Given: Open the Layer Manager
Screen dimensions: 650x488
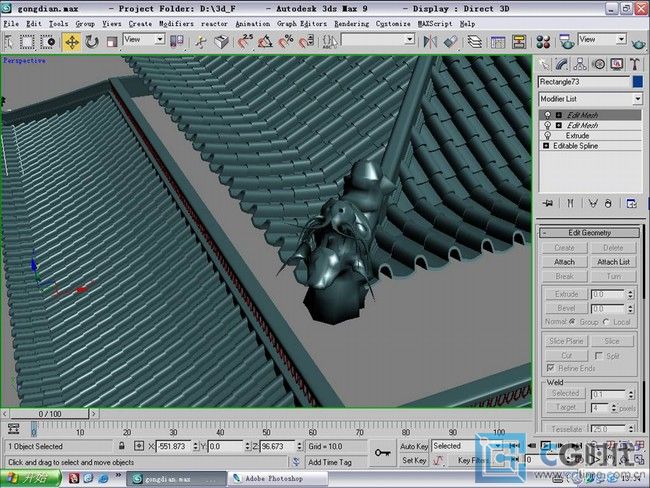Looking at the screenshot, I should (475, 41).
